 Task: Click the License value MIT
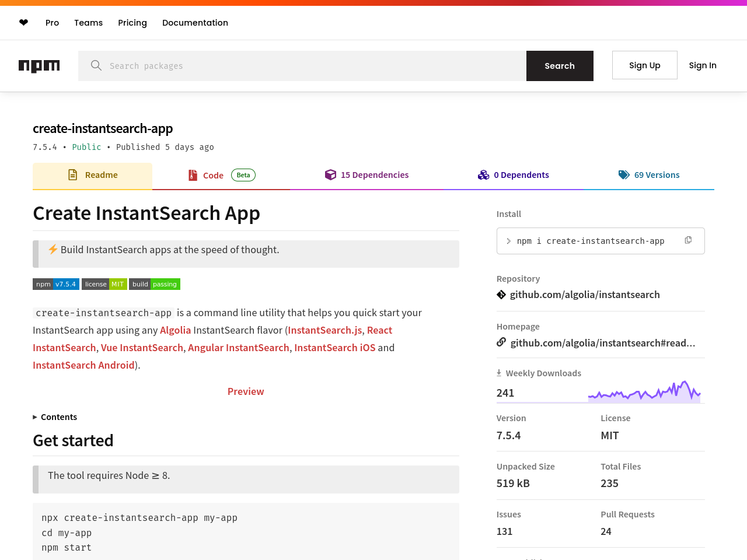(x=610, y=435)
